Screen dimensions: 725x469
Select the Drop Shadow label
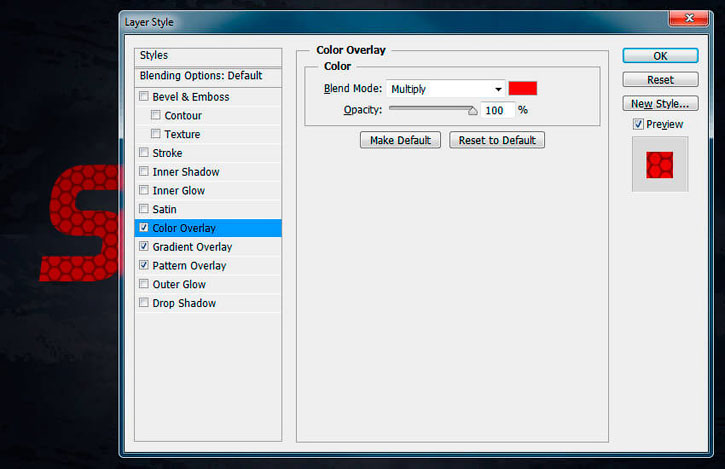184,303
